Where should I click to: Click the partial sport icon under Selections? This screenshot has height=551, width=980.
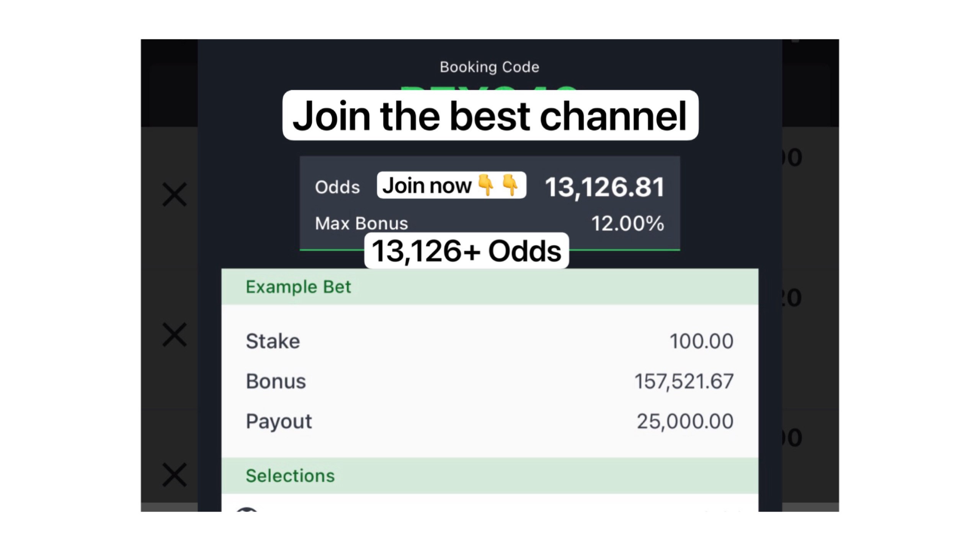coord(247,509)
